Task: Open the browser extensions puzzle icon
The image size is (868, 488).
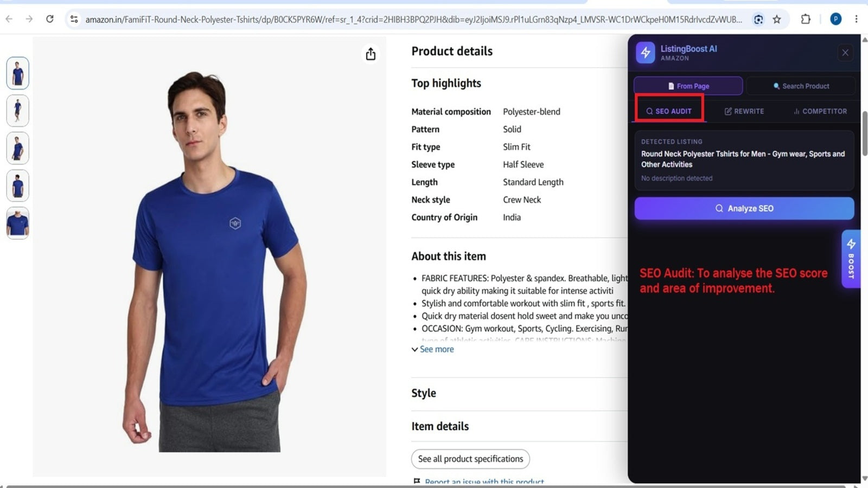Action: (806, 19)
